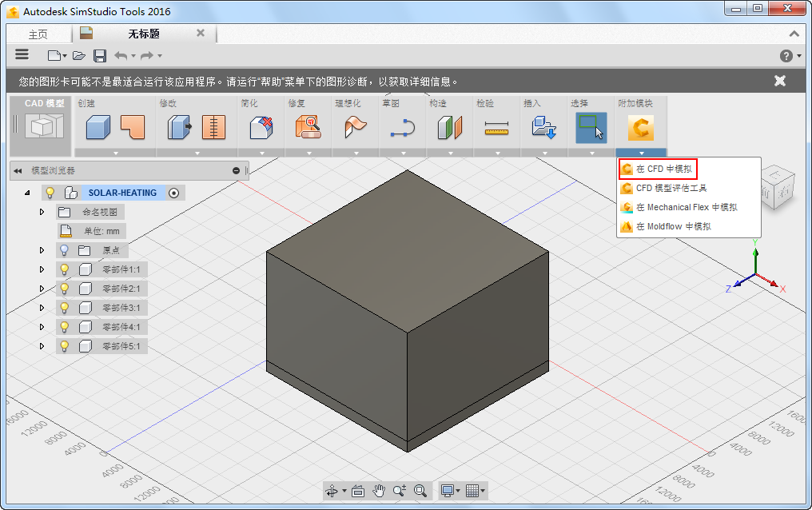The width and height of the screenshot is (812, 510).
Task: Click the Open folder icon
Action: [78, 55]
